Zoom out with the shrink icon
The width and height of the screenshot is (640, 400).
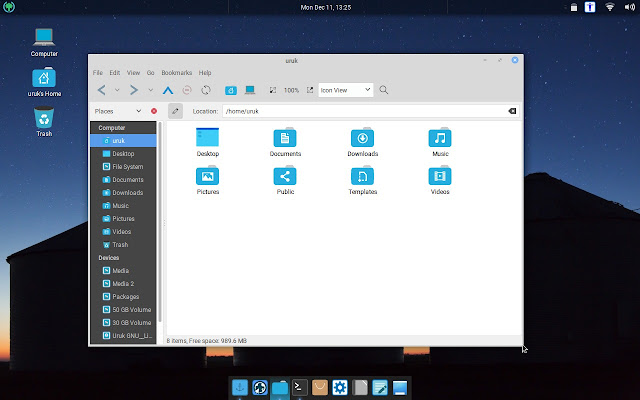click(273, 90)
